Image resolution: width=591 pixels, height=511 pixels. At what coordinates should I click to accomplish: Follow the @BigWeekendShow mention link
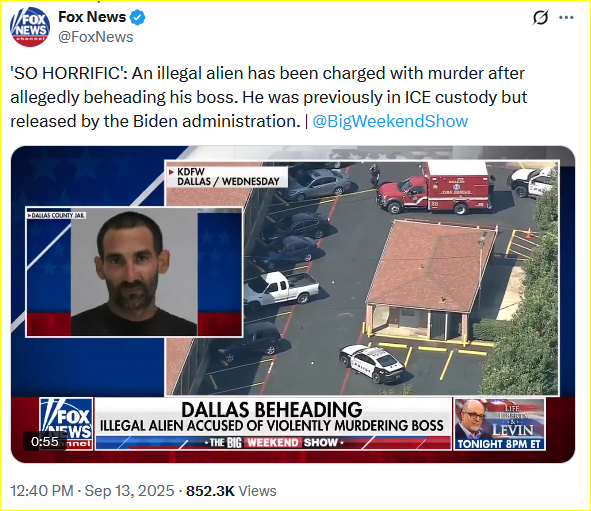click(390, 121)
